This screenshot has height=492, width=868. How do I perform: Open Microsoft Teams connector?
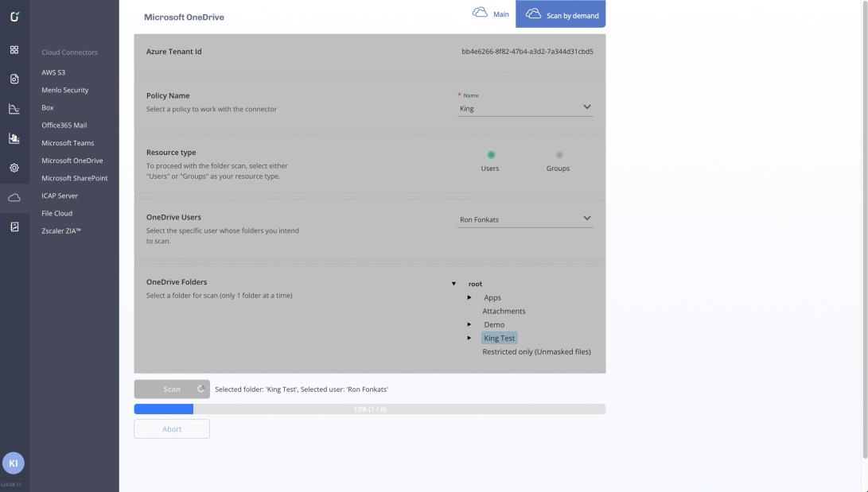[x=68, y=143]
